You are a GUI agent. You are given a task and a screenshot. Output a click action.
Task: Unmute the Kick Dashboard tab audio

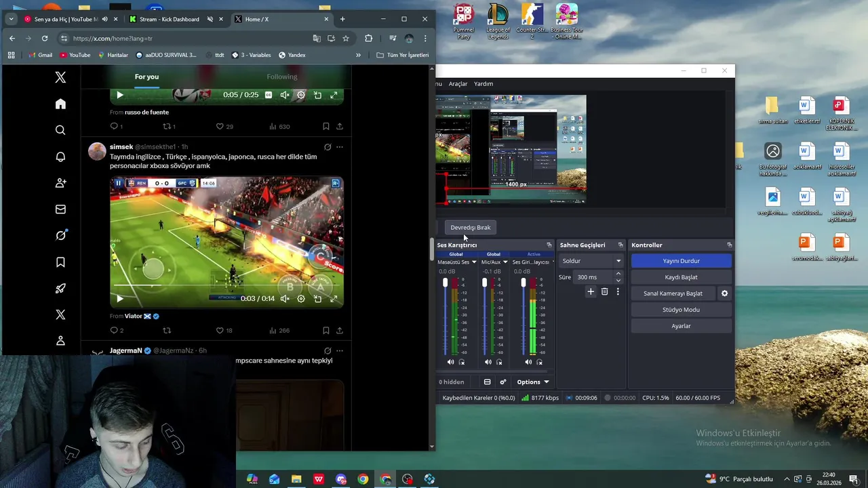(x=210, y=19)
